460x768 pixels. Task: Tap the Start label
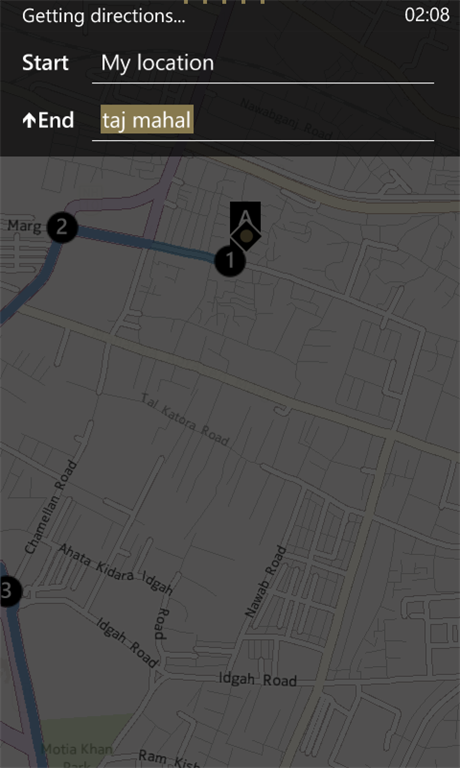click(46, 63)
